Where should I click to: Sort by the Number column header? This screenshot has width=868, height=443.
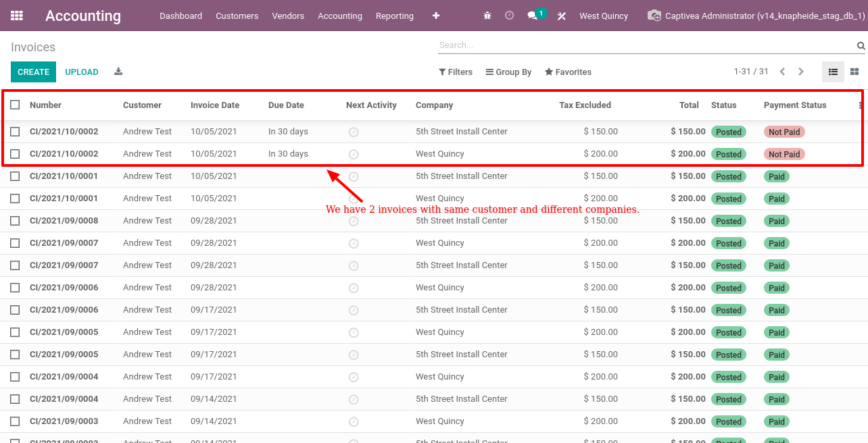(45, 105)
